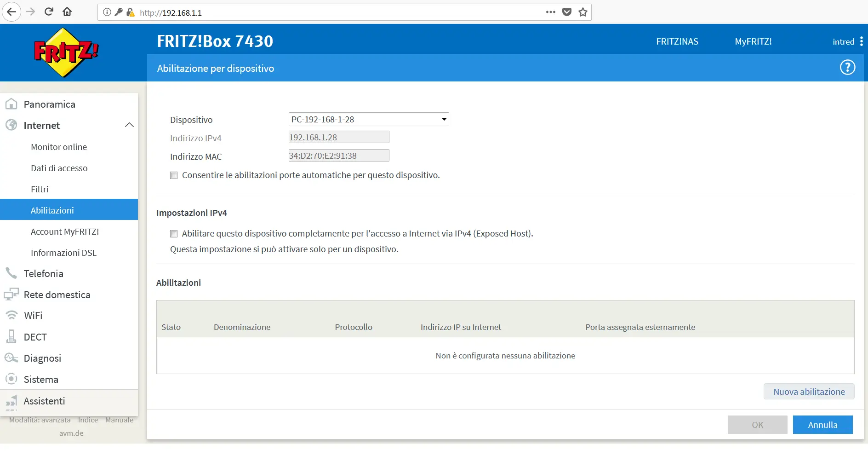
Task: Click the Panoramica house icon
Action: 11,104
